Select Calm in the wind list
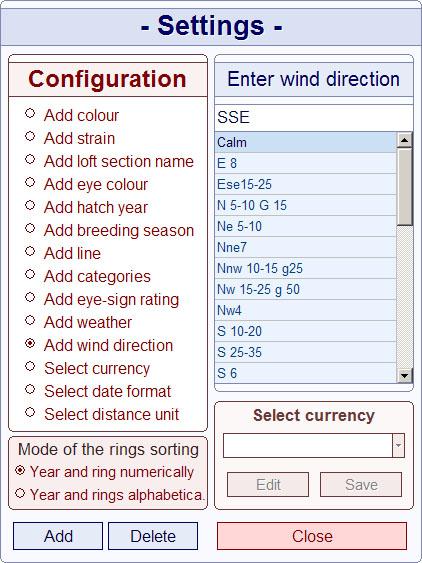This screenshot has width=422, height=563. [306, 142]
